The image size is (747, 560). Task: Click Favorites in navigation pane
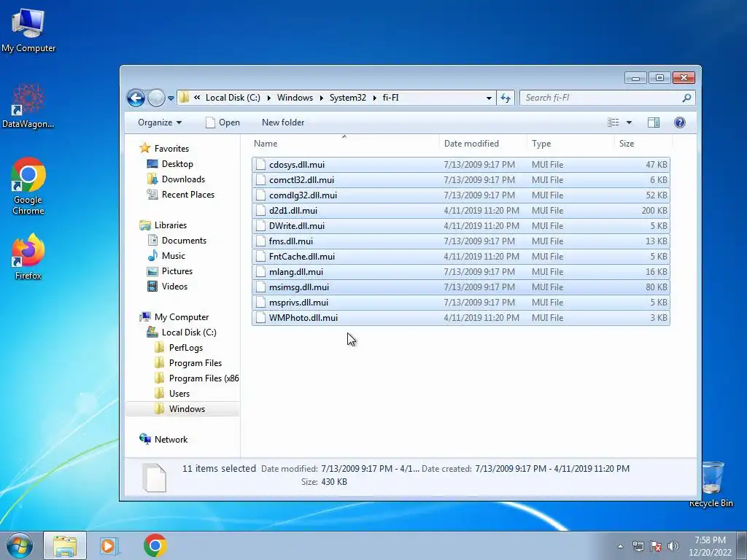click(164, 149)
